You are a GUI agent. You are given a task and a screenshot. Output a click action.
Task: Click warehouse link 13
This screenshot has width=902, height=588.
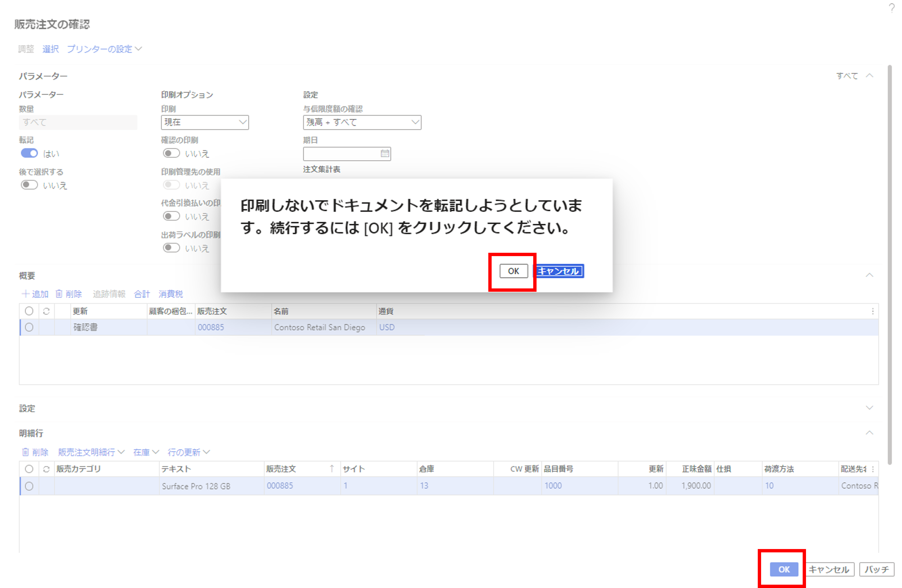(424, 486)
